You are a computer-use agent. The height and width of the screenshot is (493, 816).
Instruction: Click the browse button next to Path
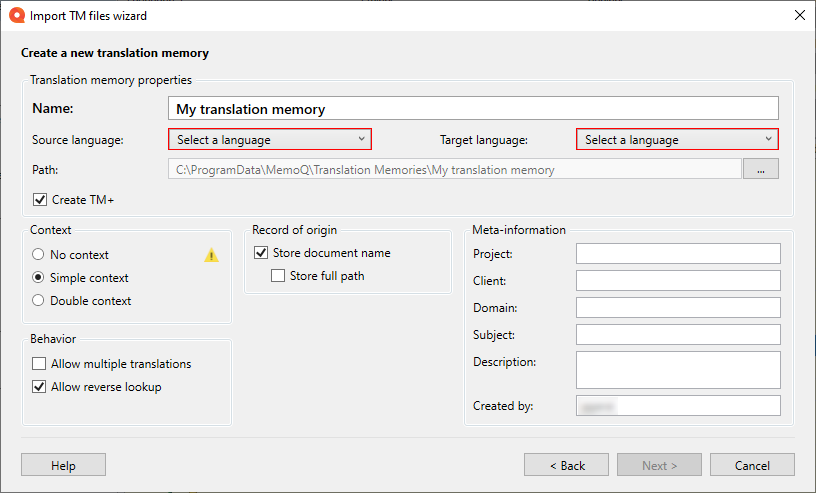coord(761,170)
